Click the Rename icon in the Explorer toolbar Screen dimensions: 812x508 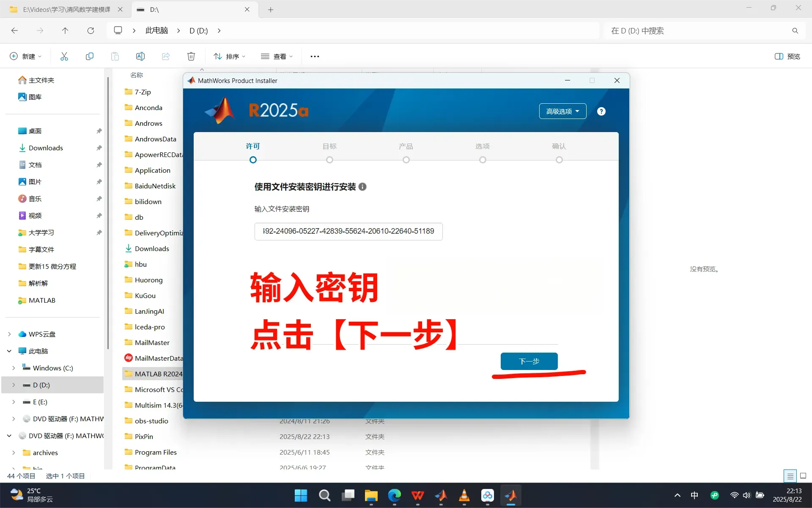tap(140, 56)
